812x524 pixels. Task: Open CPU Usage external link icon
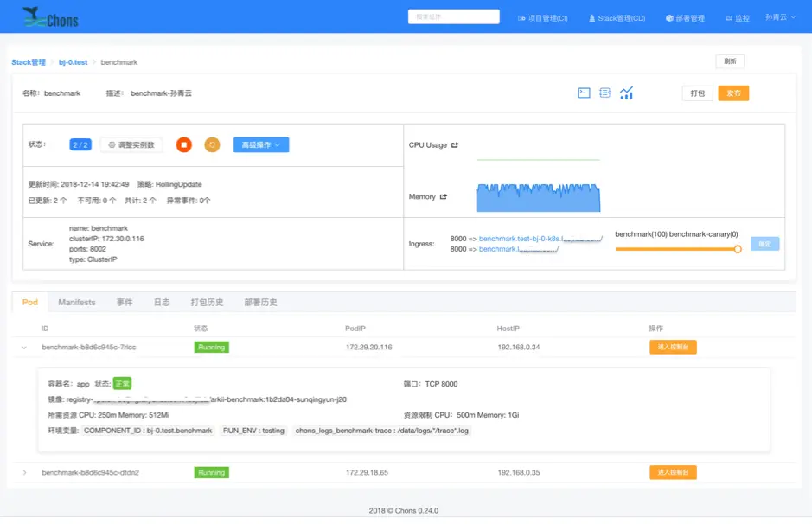pyautogui.click(x=455, y=145)
